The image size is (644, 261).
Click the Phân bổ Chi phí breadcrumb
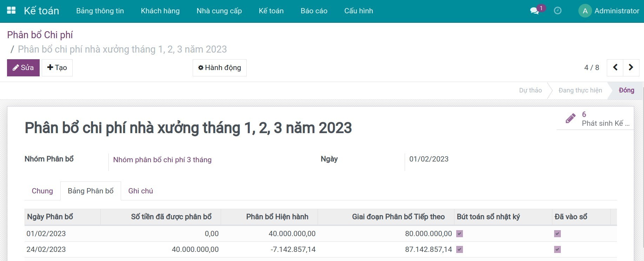point(40,35)
